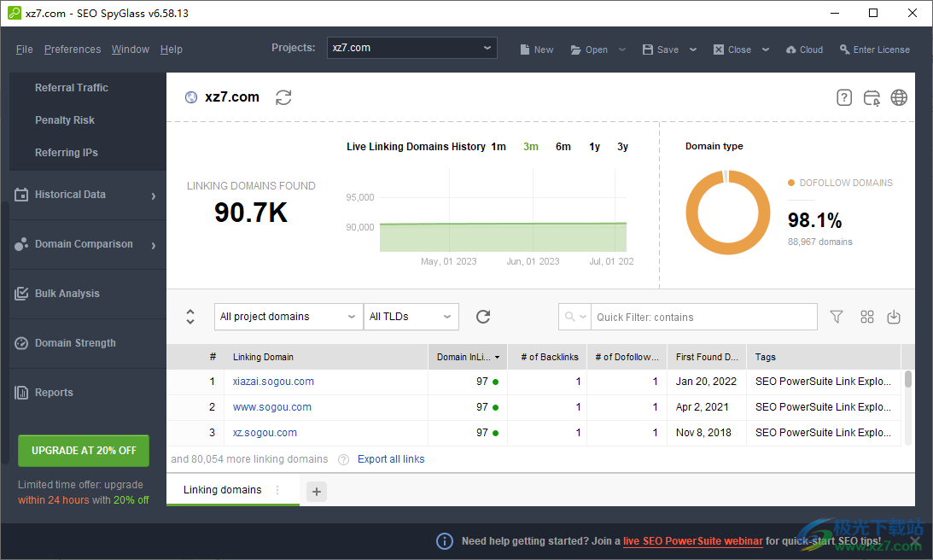Click the globe icon in the header
The image size is (933, 560).
pos(899,97)
